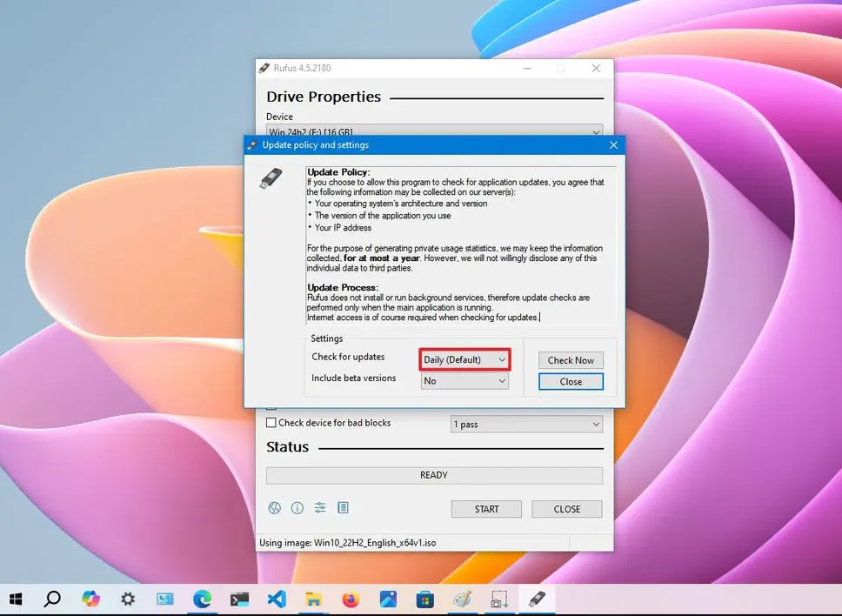Enable Check device for bad blocks
The width and height of the screenshot is (842, 616).
(271, 423)
